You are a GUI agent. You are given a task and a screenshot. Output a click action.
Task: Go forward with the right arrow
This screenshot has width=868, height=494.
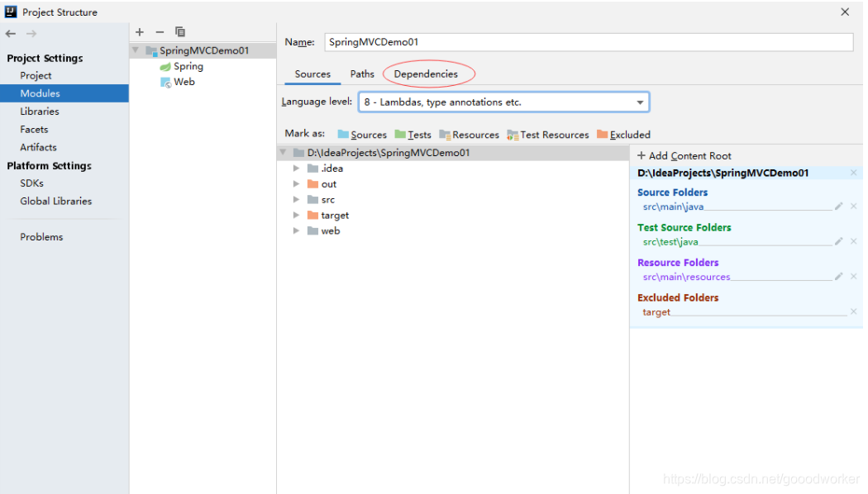point(31,34)
